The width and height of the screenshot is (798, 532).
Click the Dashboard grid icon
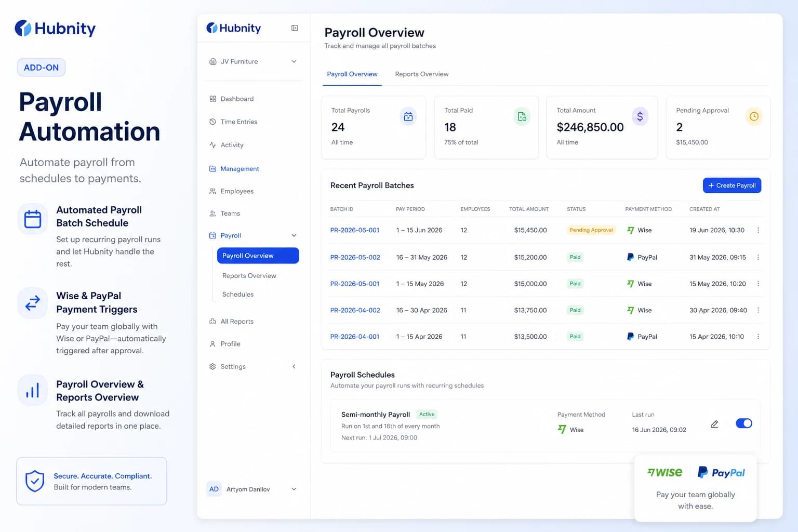212,99
